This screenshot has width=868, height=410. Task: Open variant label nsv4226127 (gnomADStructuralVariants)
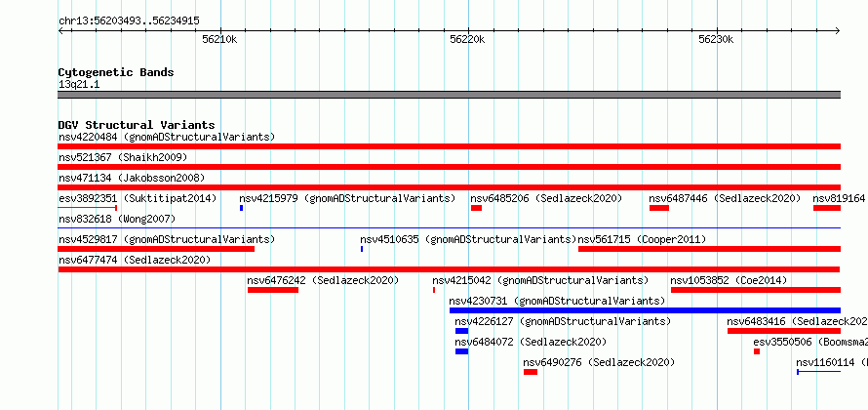pyautogui.click(x=563, y=321)
